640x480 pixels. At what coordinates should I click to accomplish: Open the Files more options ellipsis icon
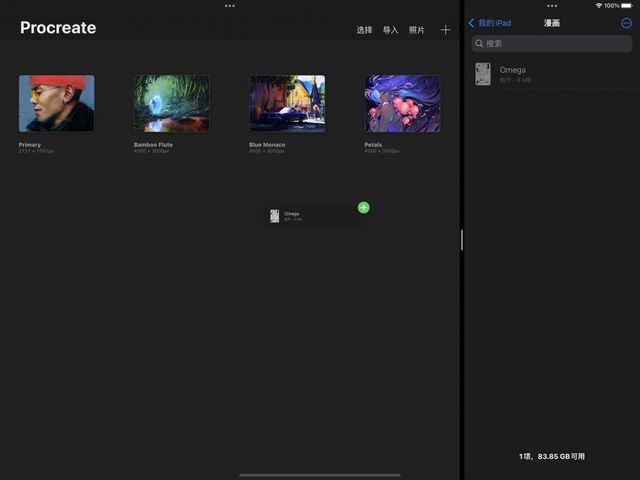coord(626,23)
